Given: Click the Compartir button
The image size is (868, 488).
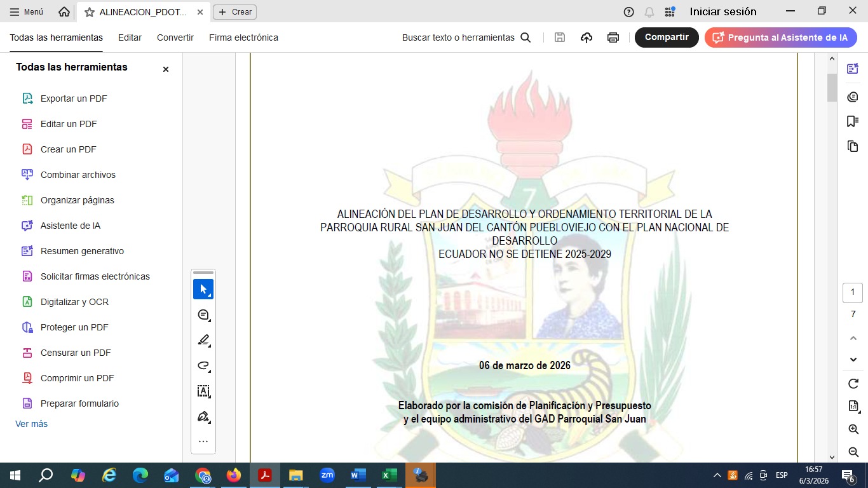Looking at the screenshot, I should (x=667, y=37).
